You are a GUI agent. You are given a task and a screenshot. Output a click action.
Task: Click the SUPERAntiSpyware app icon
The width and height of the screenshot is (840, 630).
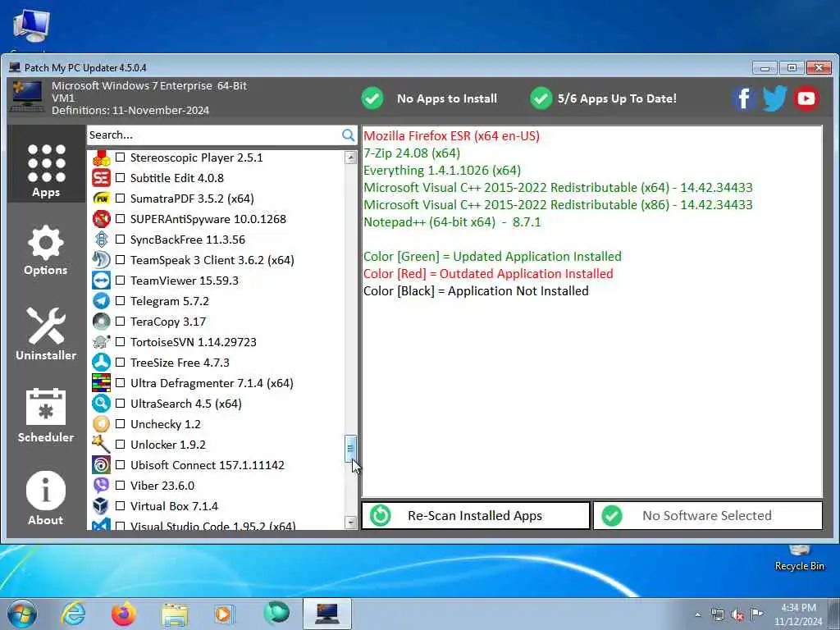pos(101,218)
